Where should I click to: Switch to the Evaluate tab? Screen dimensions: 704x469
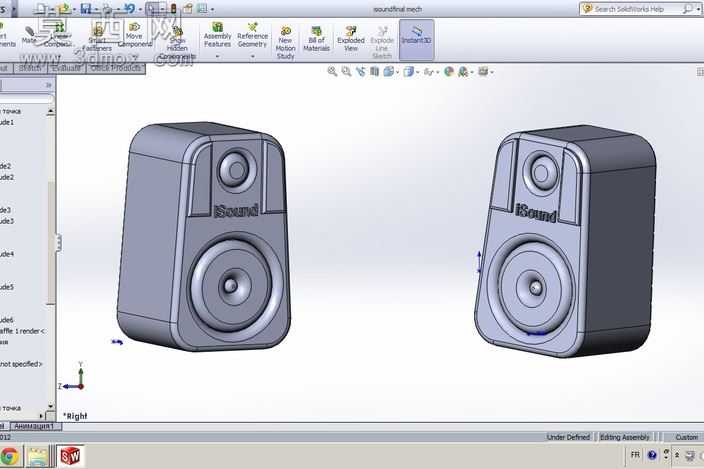(x=66, y=68)
